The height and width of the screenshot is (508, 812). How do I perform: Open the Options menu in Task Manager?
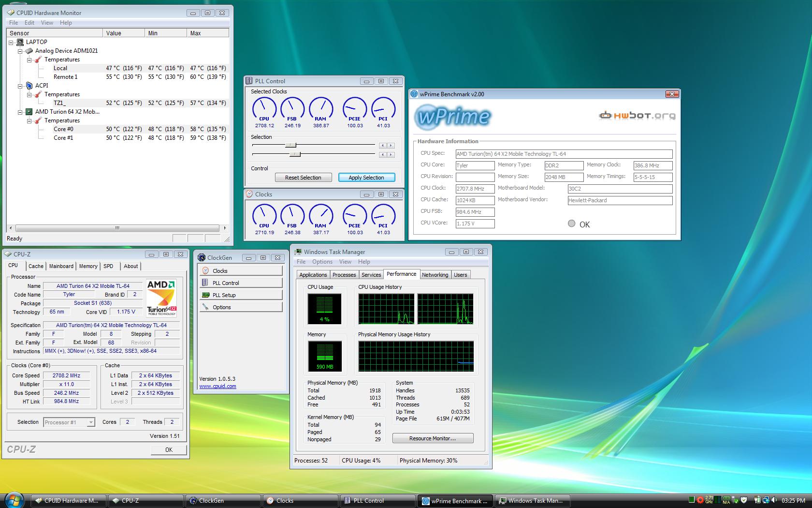pyautogui.click(x=322, y=262)
